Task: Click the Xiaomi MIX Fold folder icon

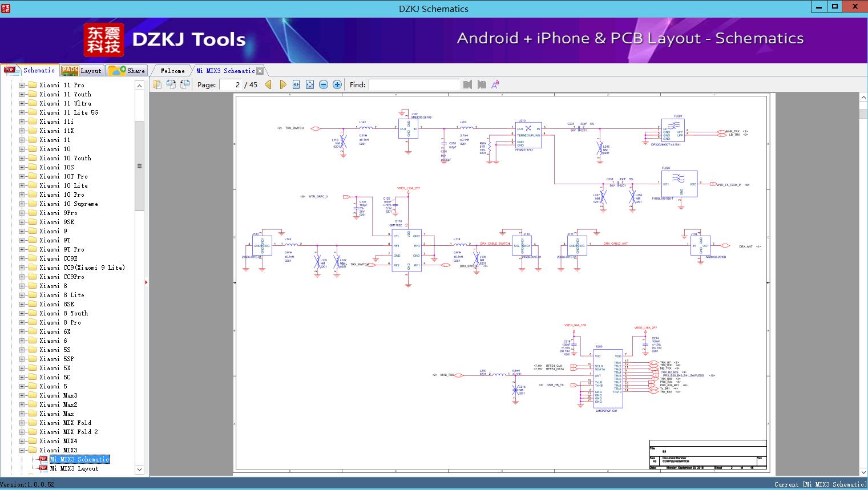Action: (x=33, y=423)
